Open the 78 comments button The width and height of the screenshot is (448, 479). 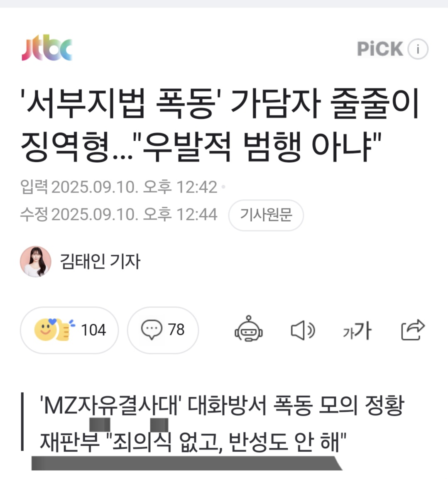tap(163, 330)
